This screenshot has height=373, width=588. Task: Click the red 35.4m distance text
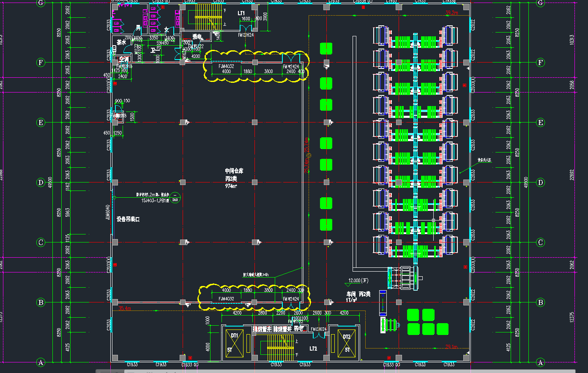(x=125, y=308)
